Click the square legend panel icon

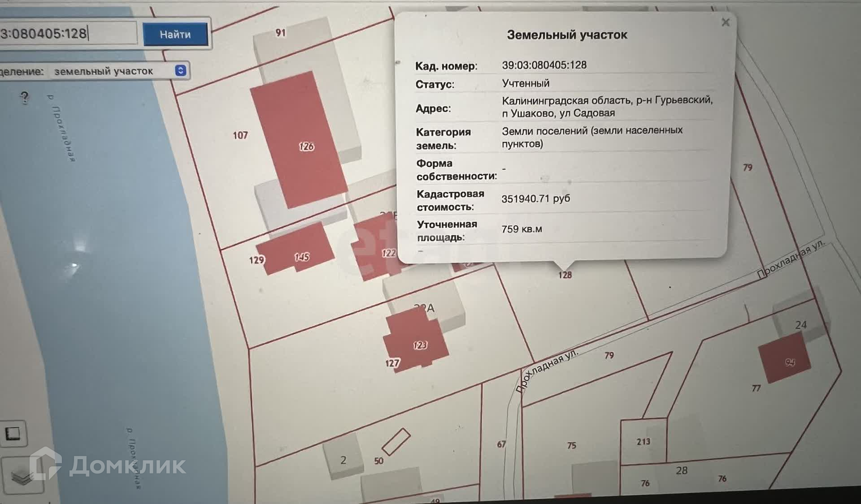pos(13,433)
